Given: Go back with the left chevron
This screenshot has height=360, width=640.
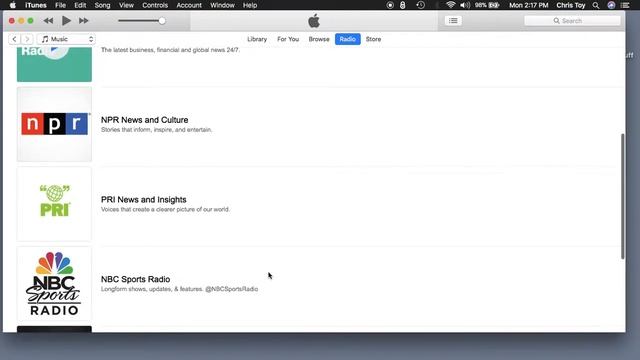Looking at the screenshot, I should [14, 39].
